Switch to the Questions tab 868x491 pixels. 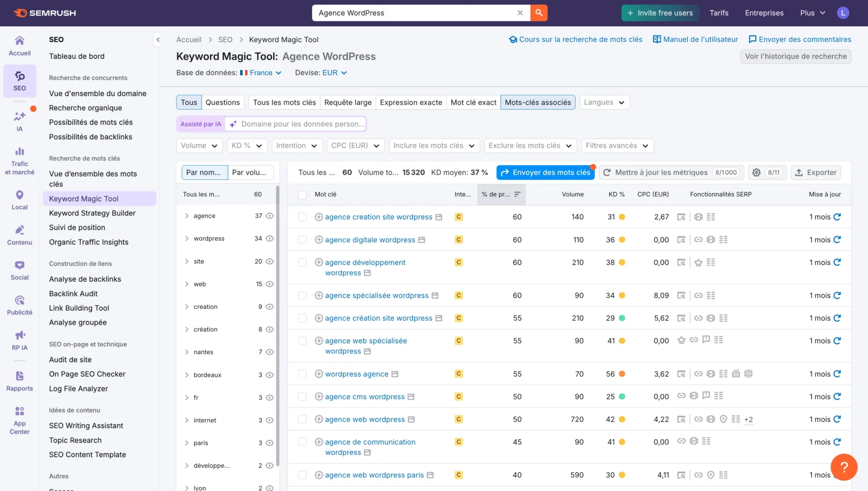tap(222, 102)
